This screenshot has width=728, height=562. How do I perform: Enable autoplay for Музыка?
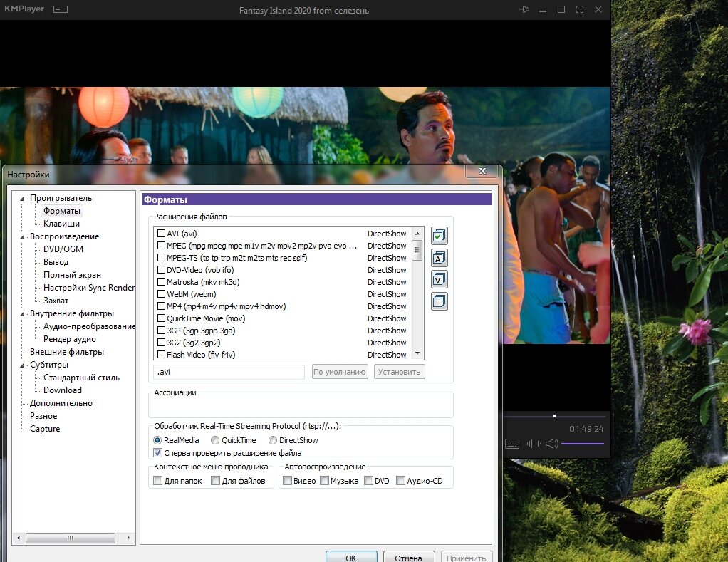tap(325, 481)
